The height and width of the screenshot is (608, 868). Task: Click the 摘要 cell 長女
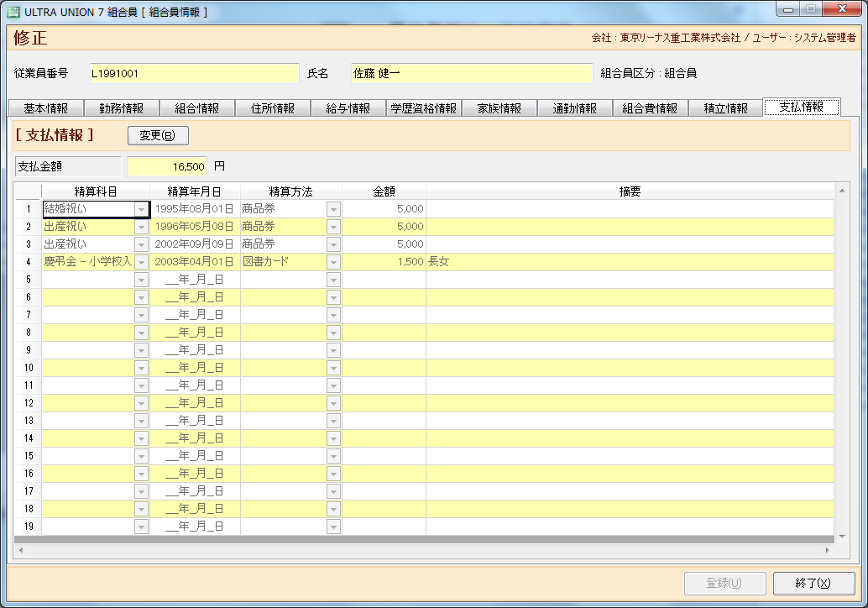coord(630,262)
